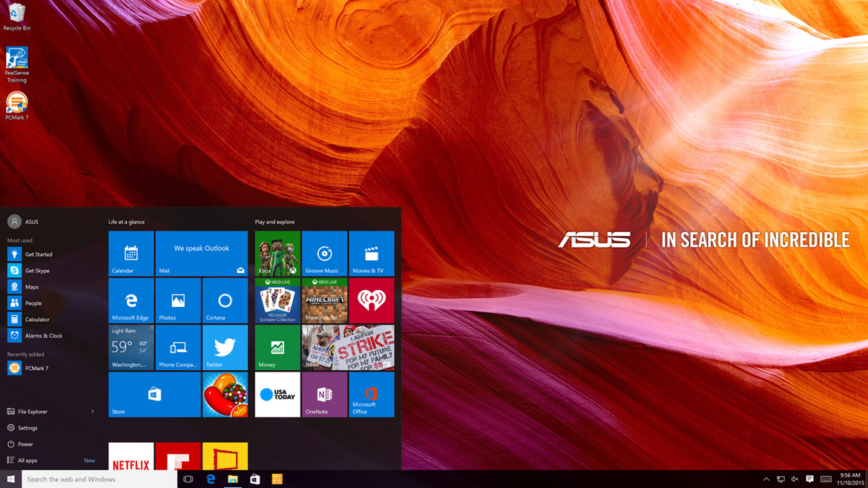The image size is (868, 488).
Task: Open the Groove Music tile
Action: point(325,254)
